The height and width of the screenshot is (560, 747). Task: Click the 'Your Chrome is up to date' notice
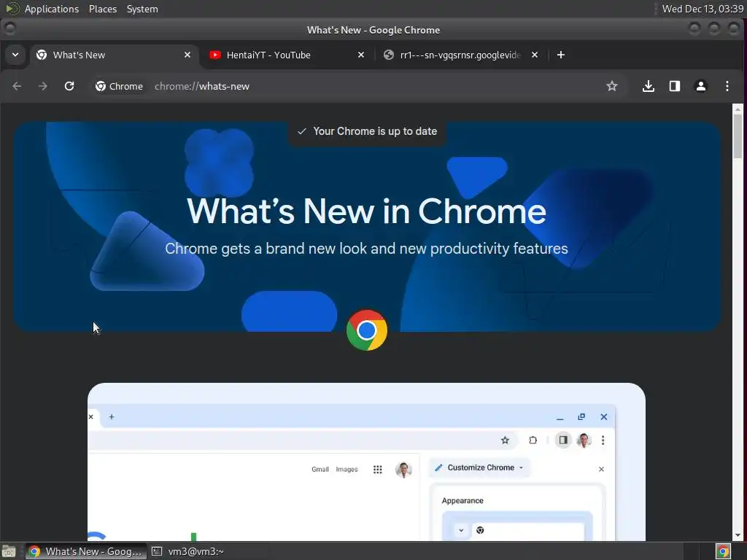pos(367,131)
